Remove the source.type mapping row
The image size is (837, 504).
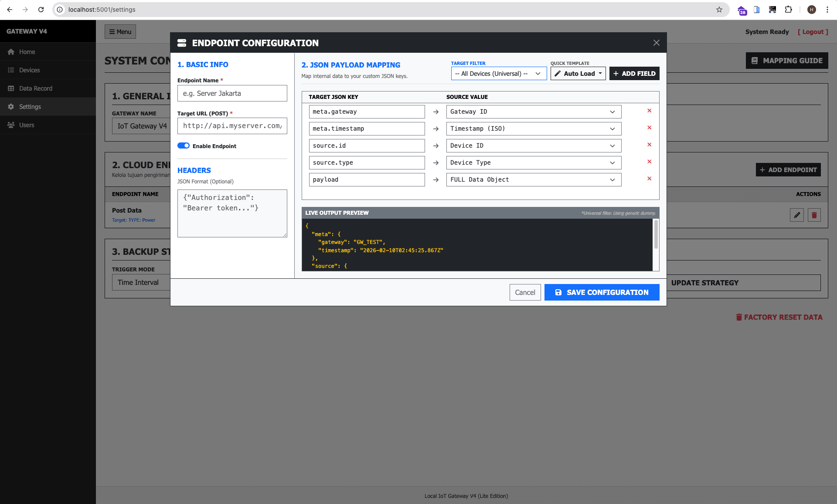649,162
